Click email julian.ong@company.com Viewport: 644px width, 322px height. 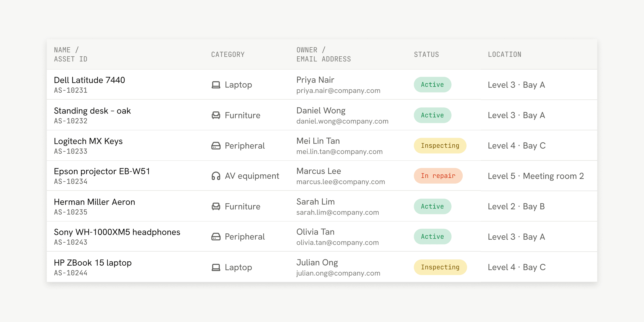pyautogui.click(x=338, y=273)
